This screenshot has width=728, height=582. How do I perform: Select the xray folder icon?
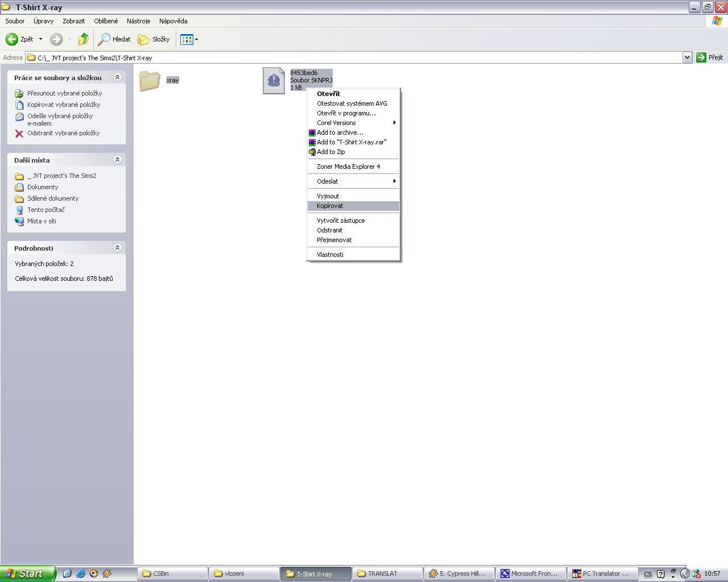click(150, 81)
